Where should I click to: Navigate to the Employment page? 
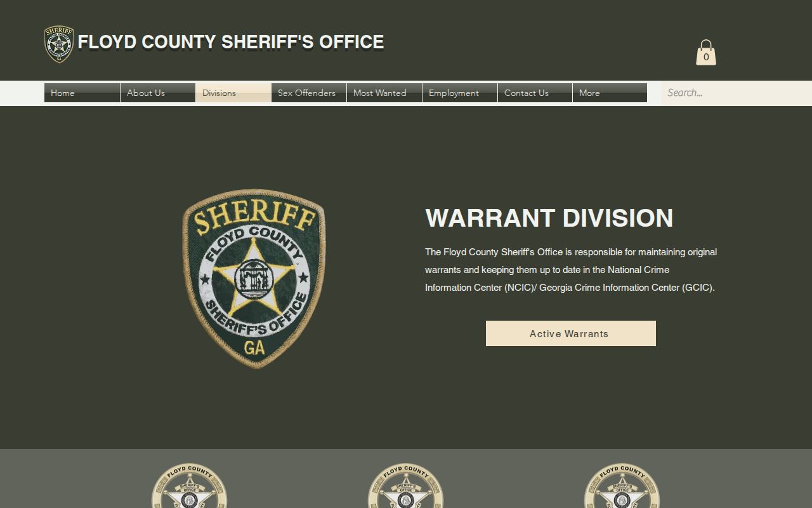pyautogui.click(x=459, y=93)
